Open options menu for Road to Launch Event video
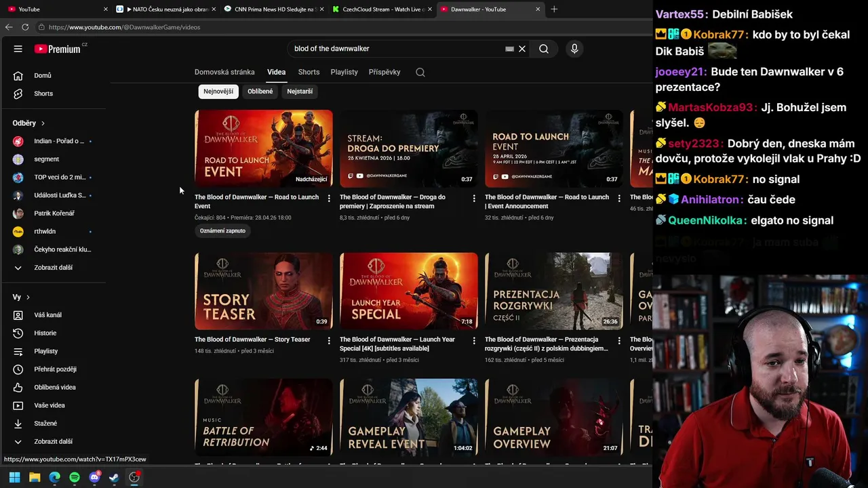This screenshot has width=868, height=488. (x=329, y=199)
